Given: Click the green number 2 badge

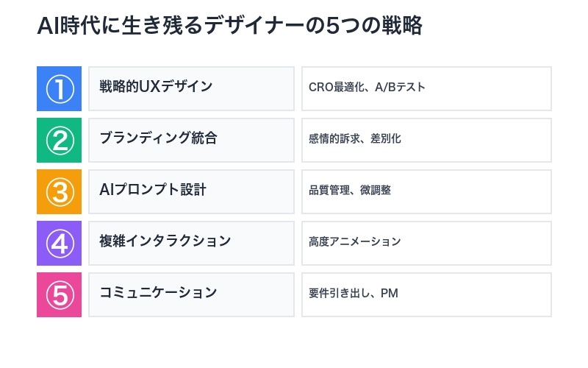Looking at the screenshot, I should click(x=59, y=140).
